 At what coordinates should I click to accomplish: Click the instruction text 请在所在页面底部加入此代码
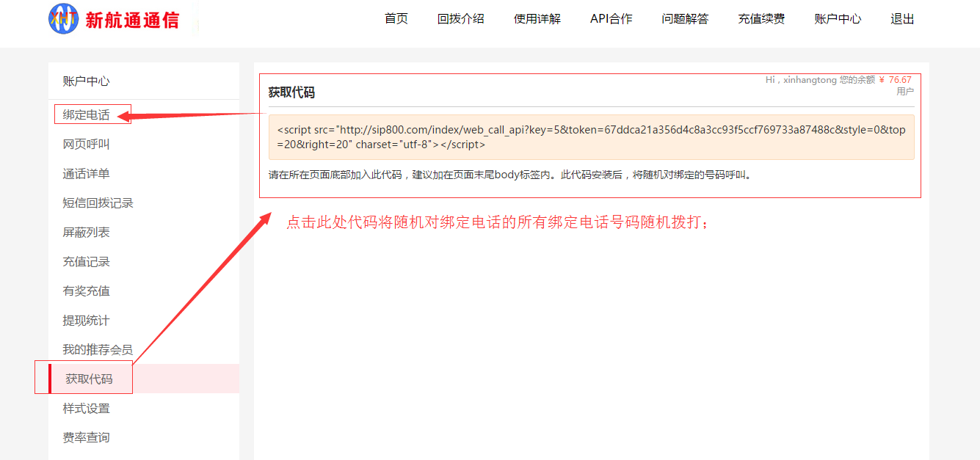[x=335, y=175]
